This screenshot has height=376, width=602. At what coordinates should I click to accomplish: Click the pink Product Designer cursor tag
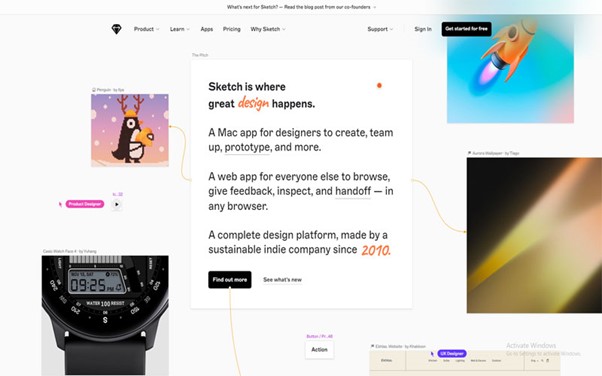85,204
